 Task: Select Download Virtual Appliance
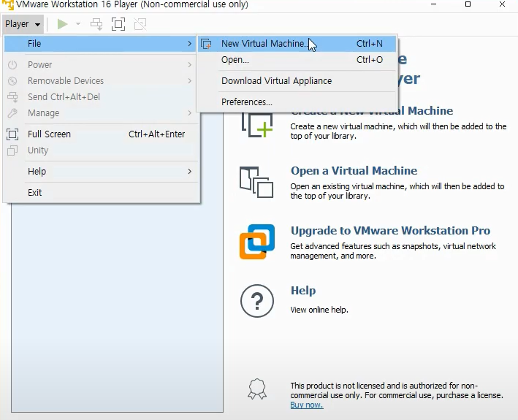(x=297, y=81)
